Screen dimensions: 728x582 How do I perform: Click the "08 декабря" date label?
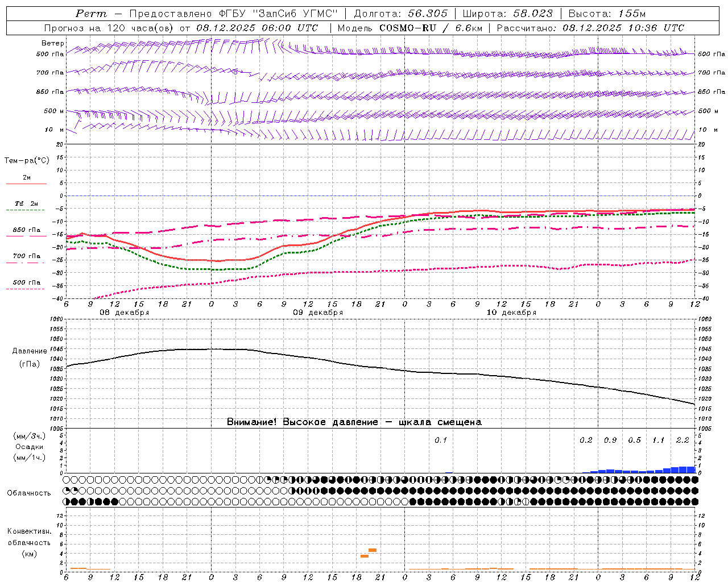point(125,313)
